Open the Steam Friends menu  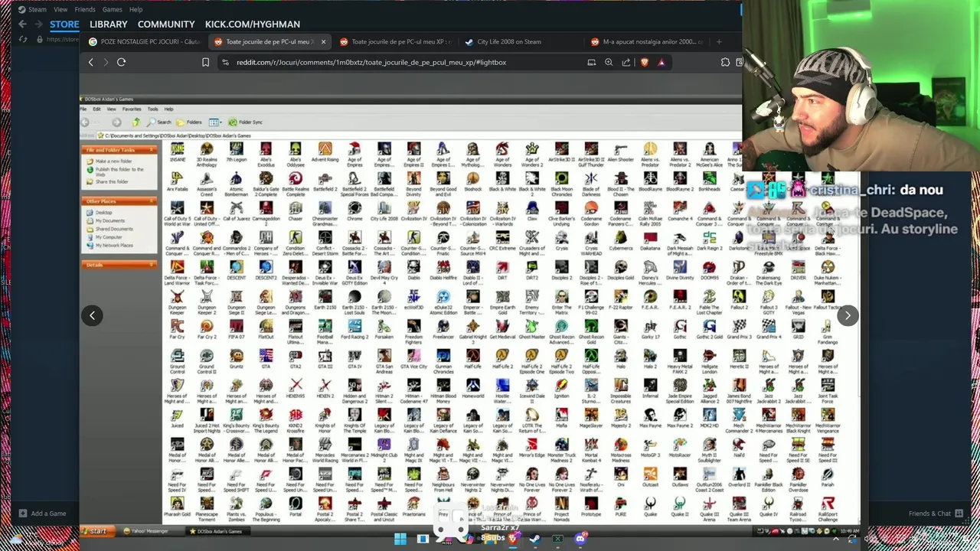click(85, 9)
